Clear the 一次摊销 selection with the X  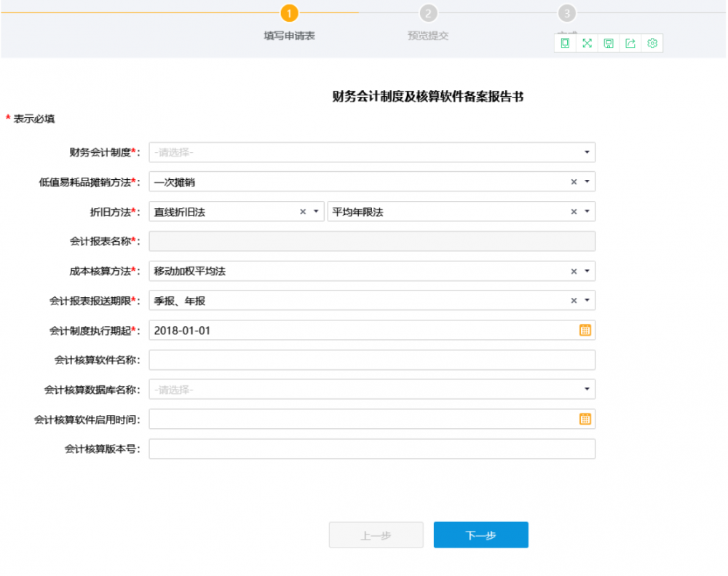574,182
